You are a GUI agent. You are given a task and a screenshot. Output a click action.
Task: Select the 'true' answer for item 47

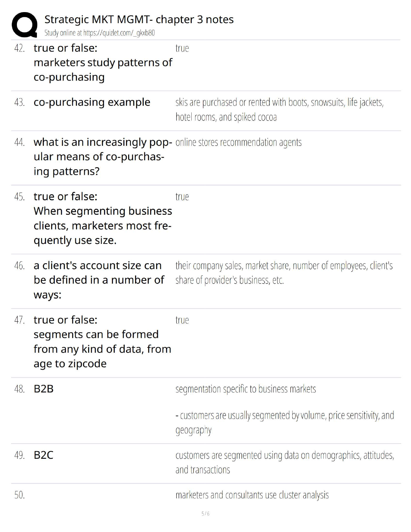click(182, 320)
